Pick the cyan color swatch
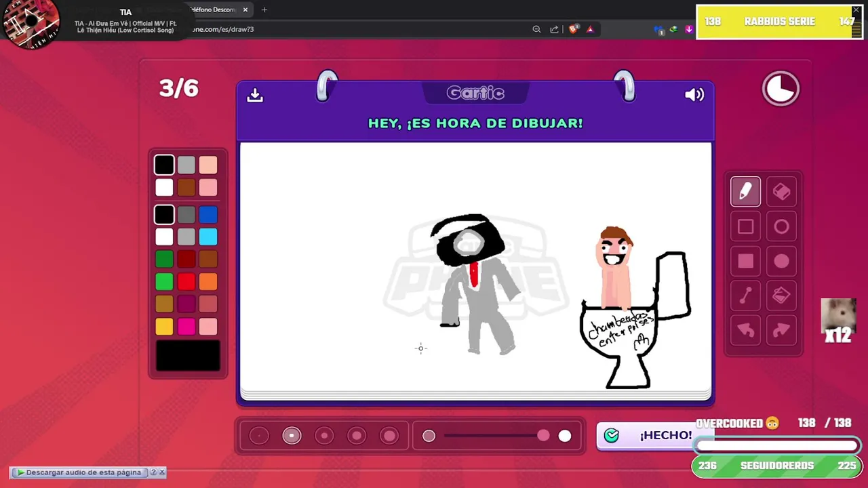 tap(208, 237)
